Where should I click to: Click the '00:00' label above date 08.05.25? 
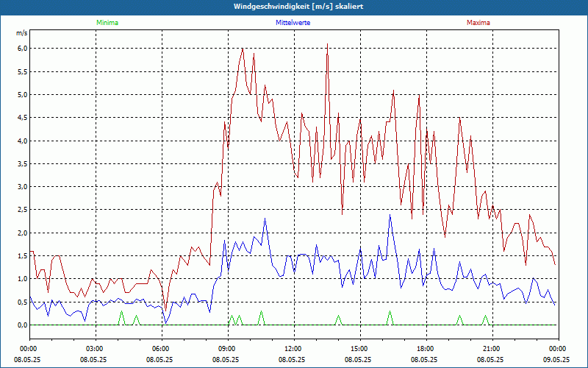tap(29, 349)
